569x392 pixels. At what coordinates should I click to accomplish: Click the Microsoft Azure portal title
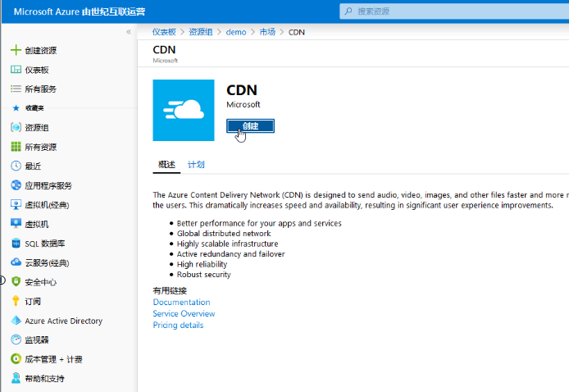click(80, 11)
